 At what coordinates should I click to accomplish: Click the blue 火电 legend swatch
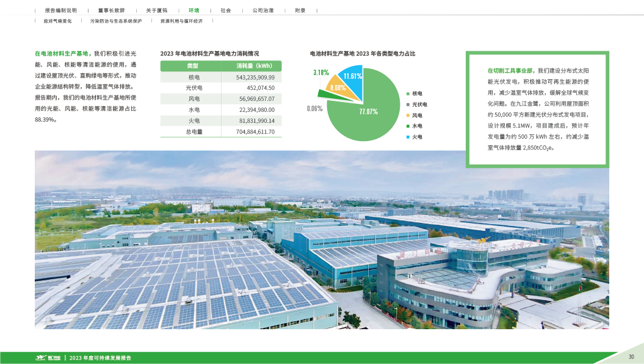pyautogui.click(x=408, y=137)
